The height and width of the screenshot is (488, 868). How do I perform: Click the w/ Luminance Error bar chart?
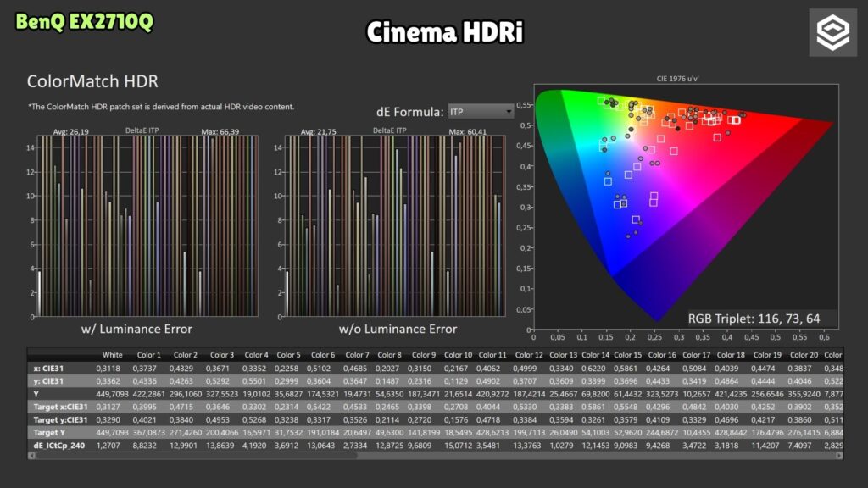[x=147, y=225]
